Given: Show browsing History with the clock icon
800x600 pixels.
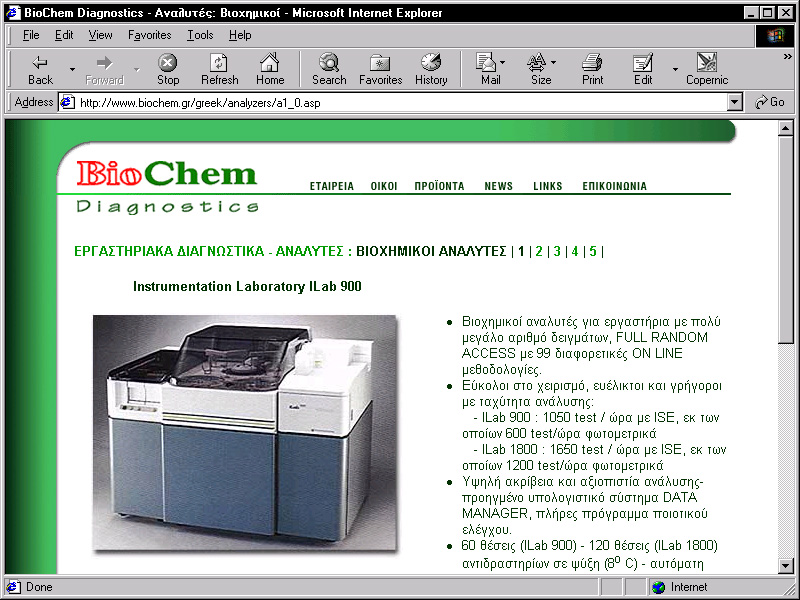Looking at the screenshot, I should coord(431,70).
